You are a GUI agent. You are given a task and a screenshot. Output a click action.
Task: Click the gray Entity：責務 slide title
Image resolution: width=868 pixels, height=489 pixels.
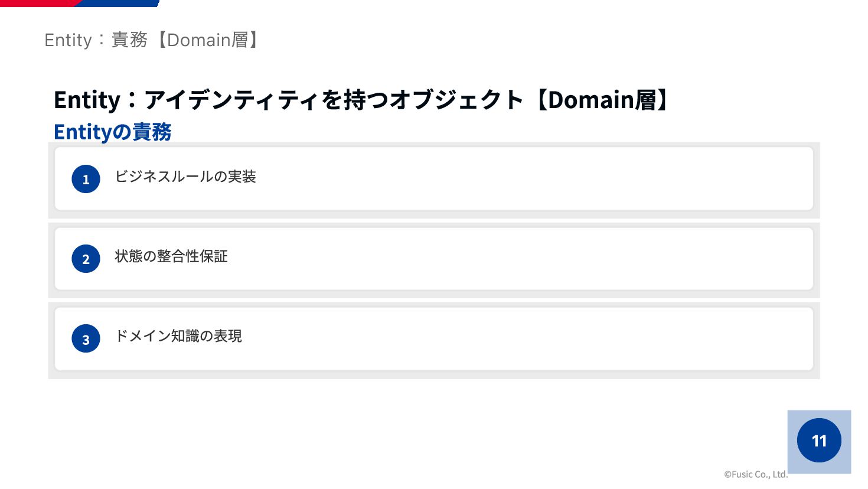(152, 40)
